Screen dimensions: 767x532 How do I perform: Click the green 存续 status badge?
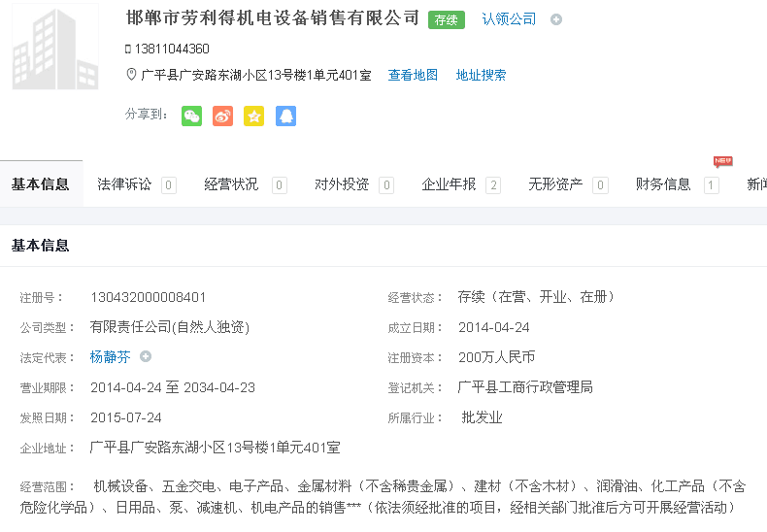click(x=446, y=19)
